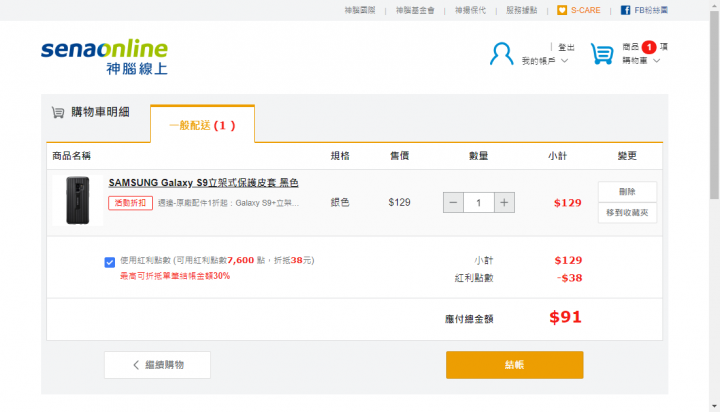Select the 一般配送 (1) tab
Screen dimensions: 720x412
tap(202, 124)
